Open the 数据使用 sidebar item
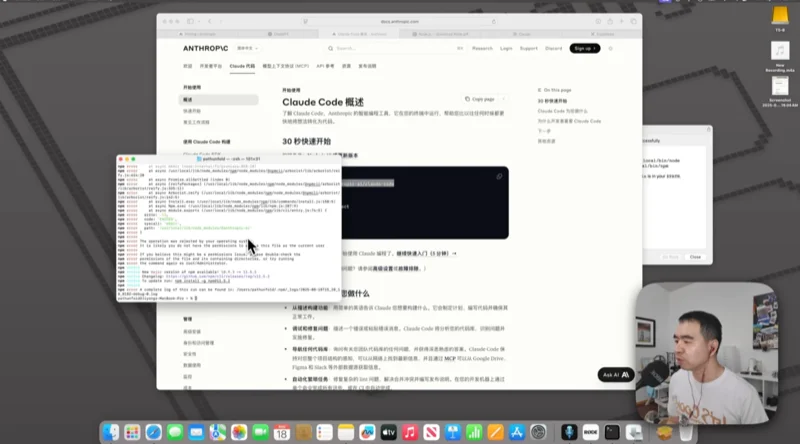This screenshot has height=444, width=800. pyautogui.click(x=192, y=365)
